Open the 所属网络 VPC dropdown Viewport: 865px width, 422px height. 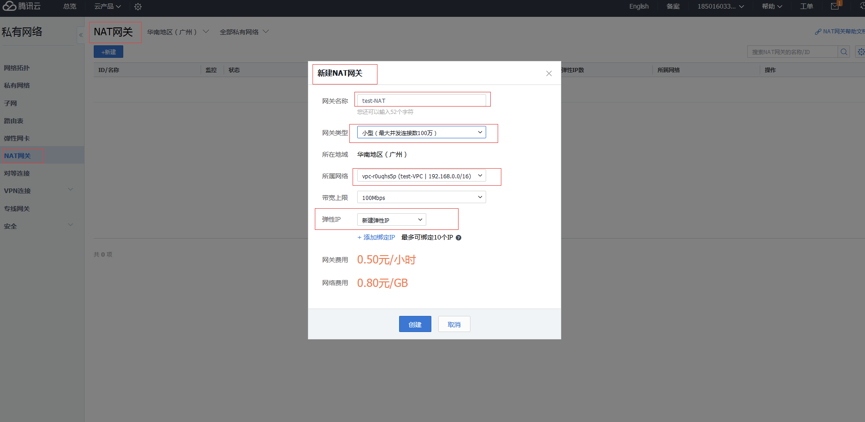pyautogui.click(x=421, y=176)
